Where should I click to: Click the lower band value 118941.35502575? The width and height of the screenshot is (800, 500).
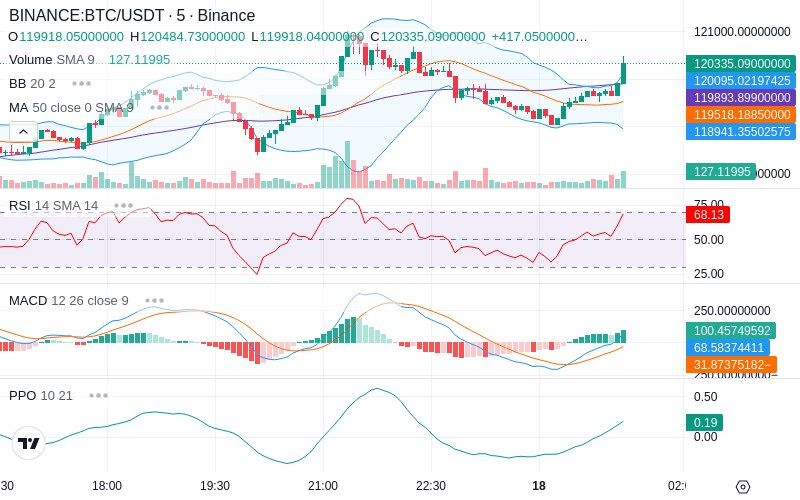point(741,132)
